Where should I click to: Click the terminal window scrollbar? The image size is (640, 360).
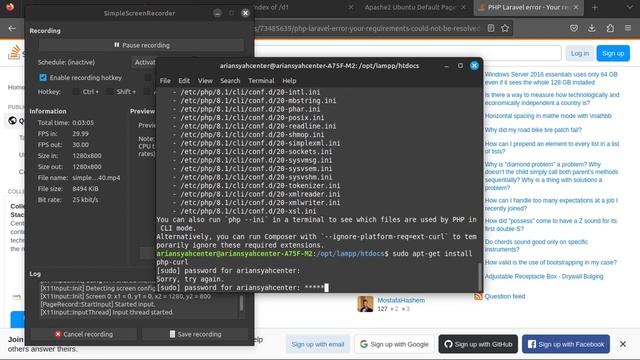click(480, 277)
